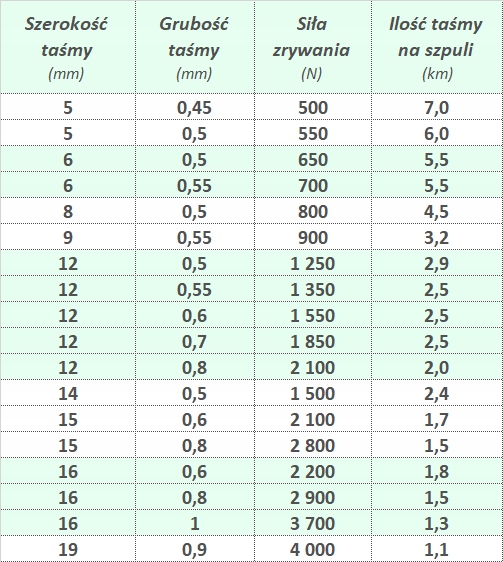This screenshot has width=503, height=562.
Task: Select the Ilość taśmy na szpuli header
Action: (437, 47)
